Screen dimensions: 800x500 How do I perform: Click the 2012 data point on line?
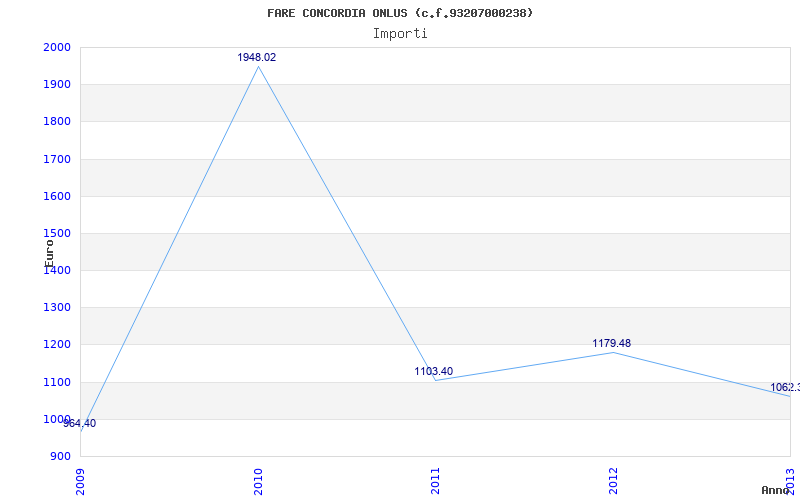pyautogui.click(x=613, y=353)
